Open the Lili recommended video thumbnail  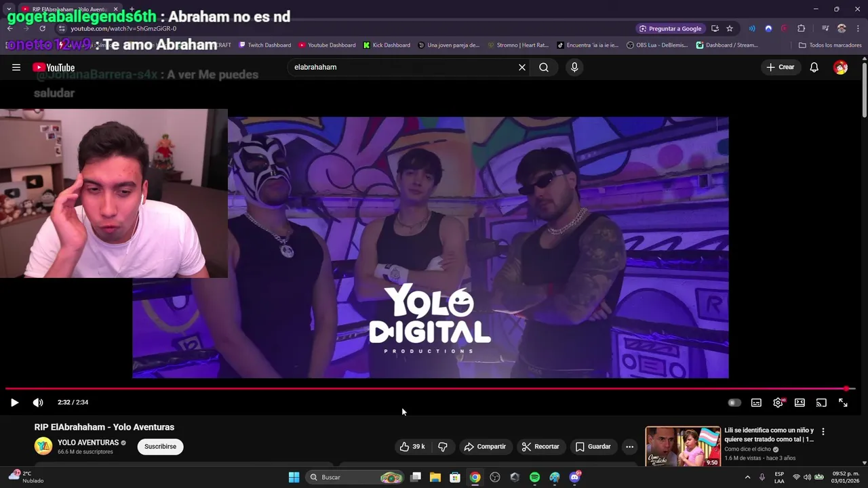(x=683, y=446)
